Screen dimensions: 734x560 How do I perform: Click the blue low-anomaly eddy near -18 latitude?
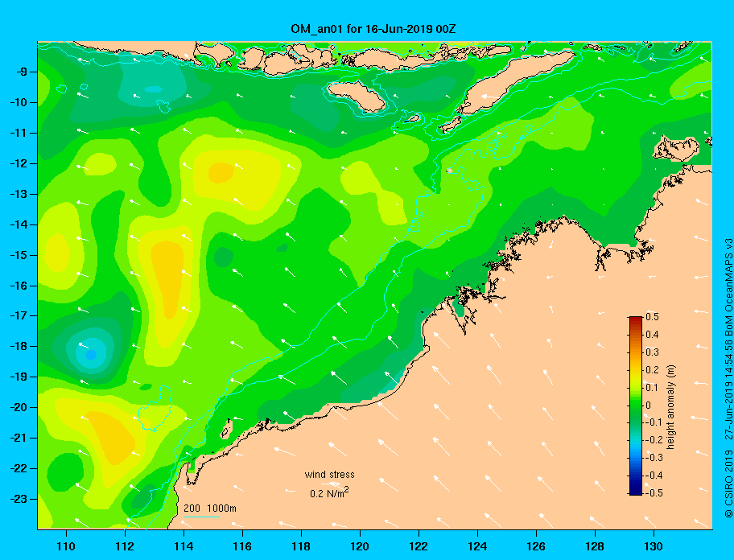pos(91,354)
